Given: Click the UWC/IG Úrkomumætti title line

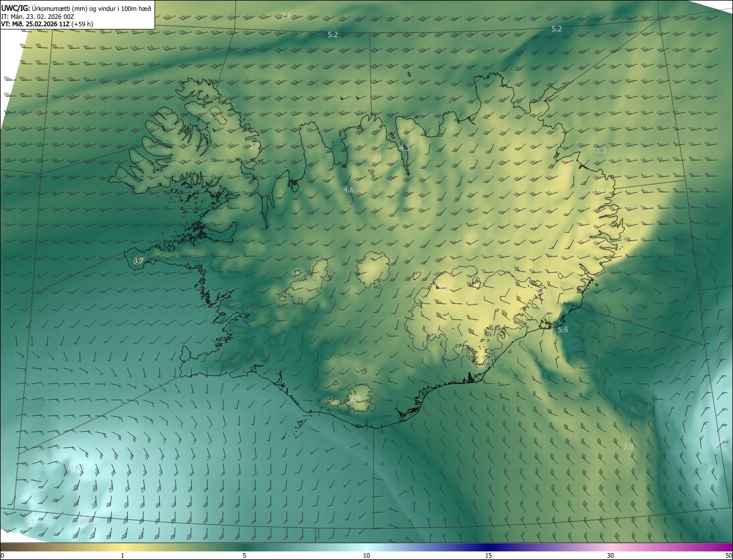Looking at the screenshot, I should (76, 7).
